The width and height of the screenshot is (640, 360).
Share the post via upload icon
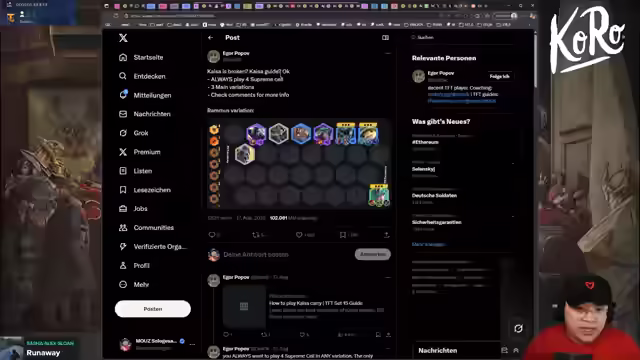coord(386,235)
